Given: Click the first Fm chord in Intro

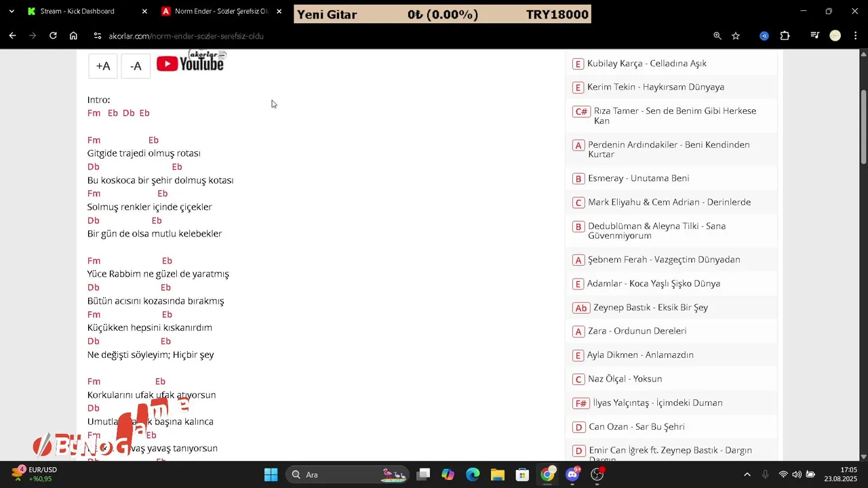Looking at the screenshot, I should point(94,113).
